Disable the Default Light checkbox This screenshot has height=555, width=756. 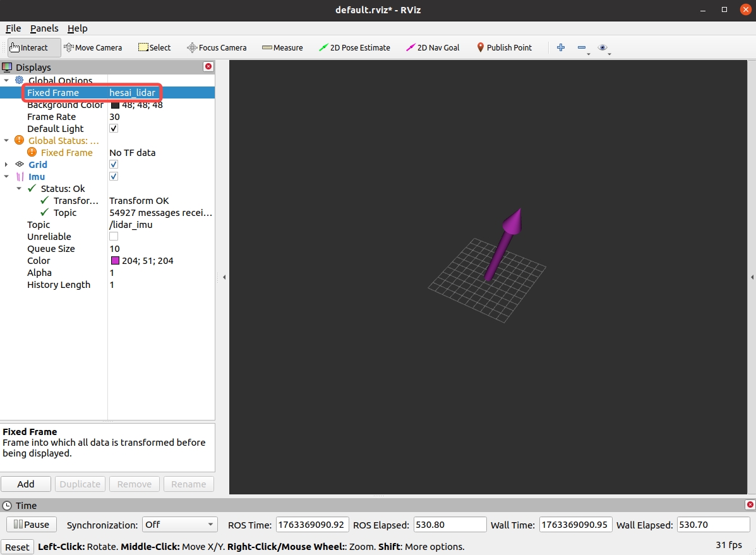point(114,129)
